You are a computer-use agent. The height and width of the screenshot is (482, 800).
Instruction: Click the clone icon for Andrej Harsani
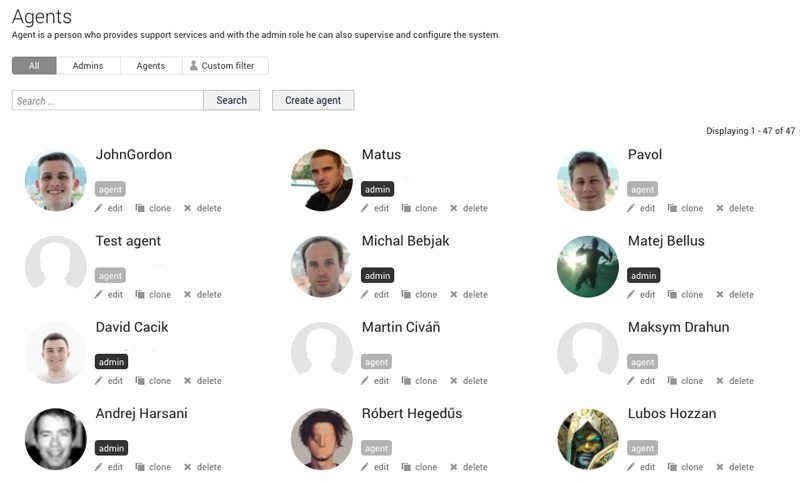(141, 467)
